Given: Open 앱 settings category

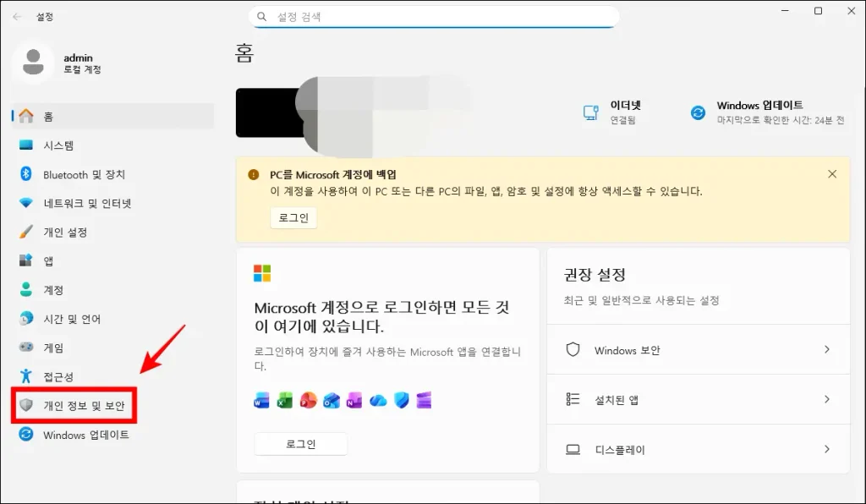Looking at the screenshot, I should pyautogui.click(x=112, y=260).
